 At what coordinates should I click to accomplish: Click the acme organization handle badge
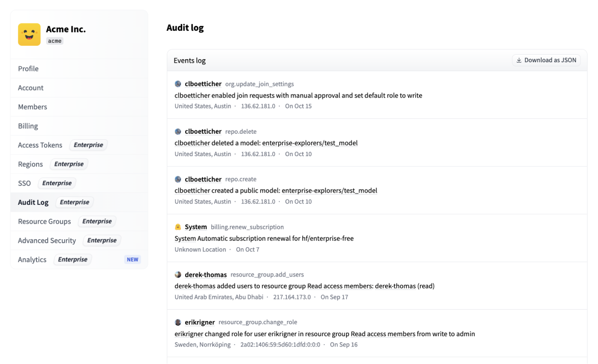tap(54, 41)
